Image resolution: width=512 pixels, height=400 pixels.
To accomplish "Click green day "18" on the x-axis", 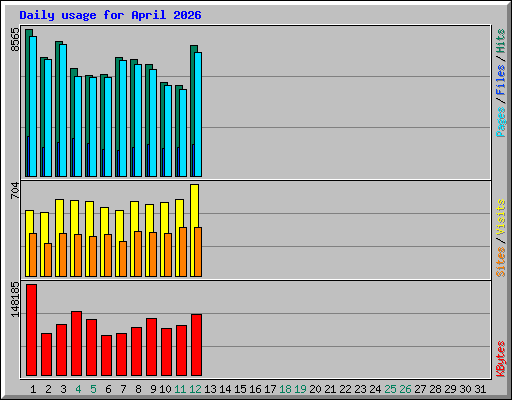I will [x=285, y=389].
